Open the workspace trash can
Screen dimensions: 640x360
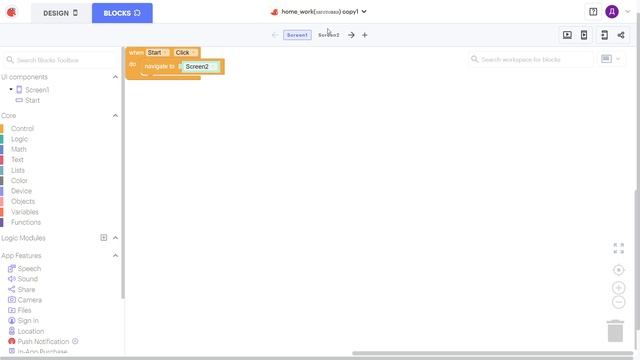coord(615,331)
